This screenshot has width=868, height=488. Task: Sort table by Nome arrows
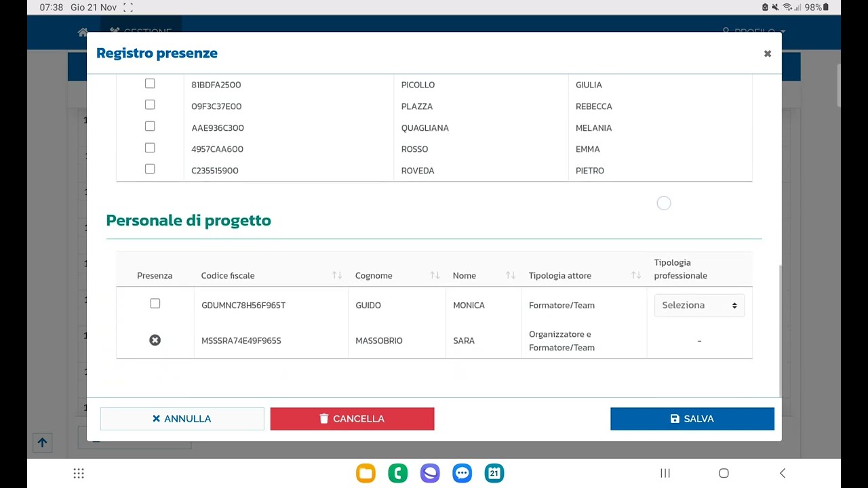tap(511, 275)
